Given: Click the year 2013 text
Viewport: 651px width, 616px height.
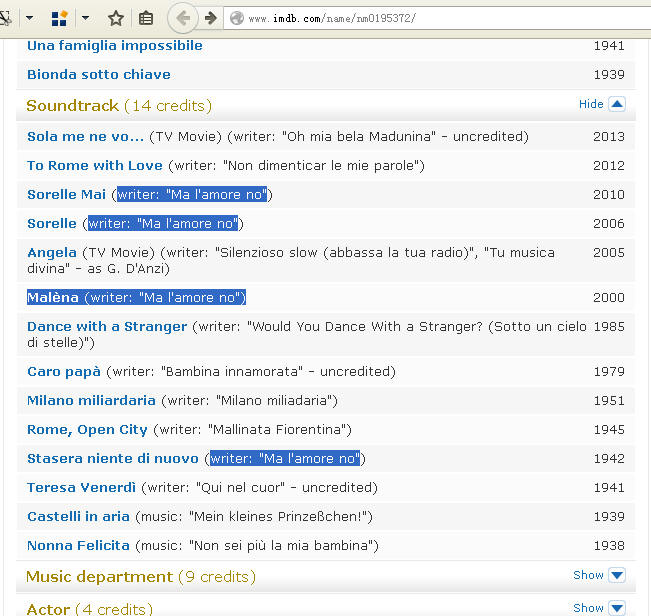Looking at the screenshot, I should click(x=609, y=137).
